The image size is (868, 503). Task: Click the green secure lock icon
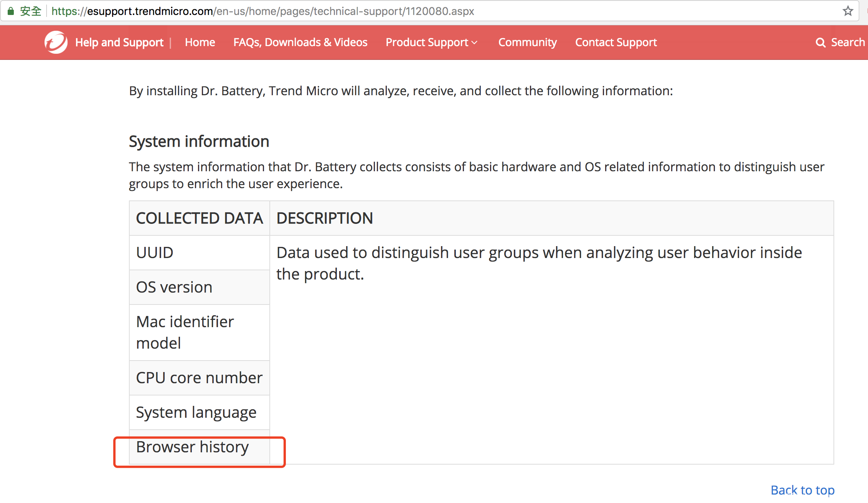pos(11,11)
